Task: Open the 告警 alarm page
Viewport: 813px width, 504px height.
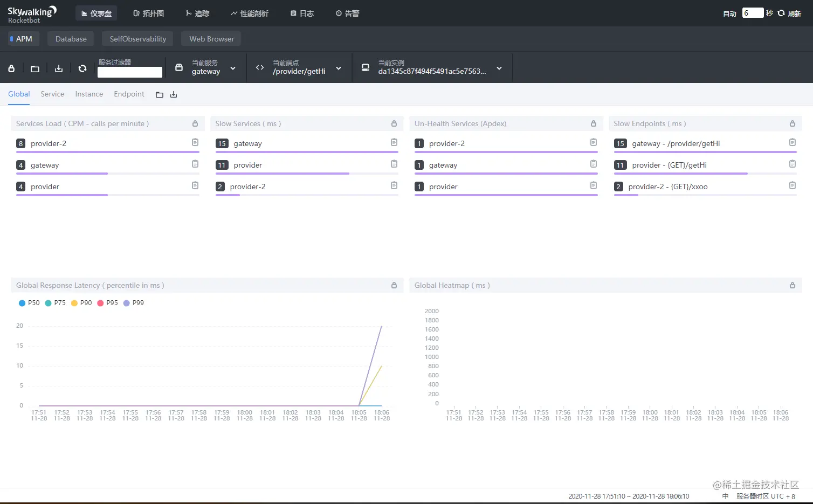Action: tap(347, 13)
